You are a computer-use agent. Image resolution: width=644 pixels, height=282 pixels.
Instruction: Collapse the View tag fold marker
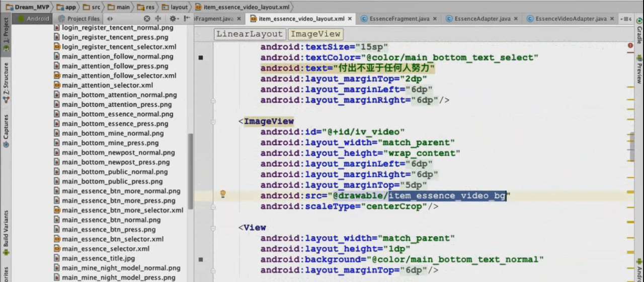213,228
